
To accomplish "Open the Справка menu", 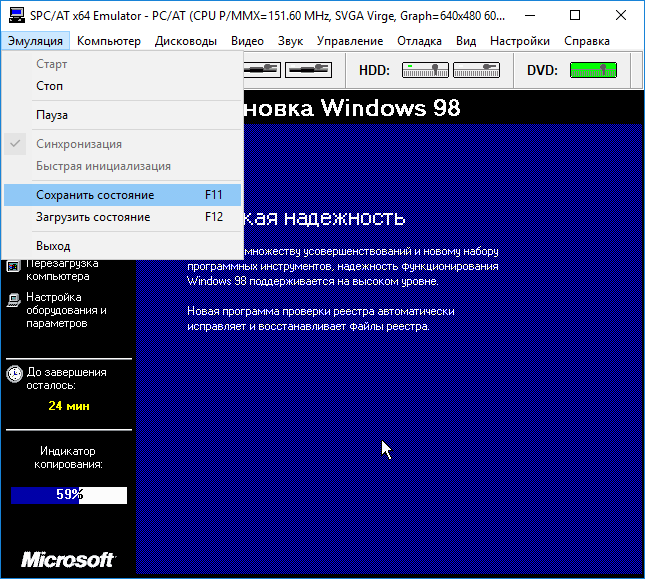I will [587, 41].
